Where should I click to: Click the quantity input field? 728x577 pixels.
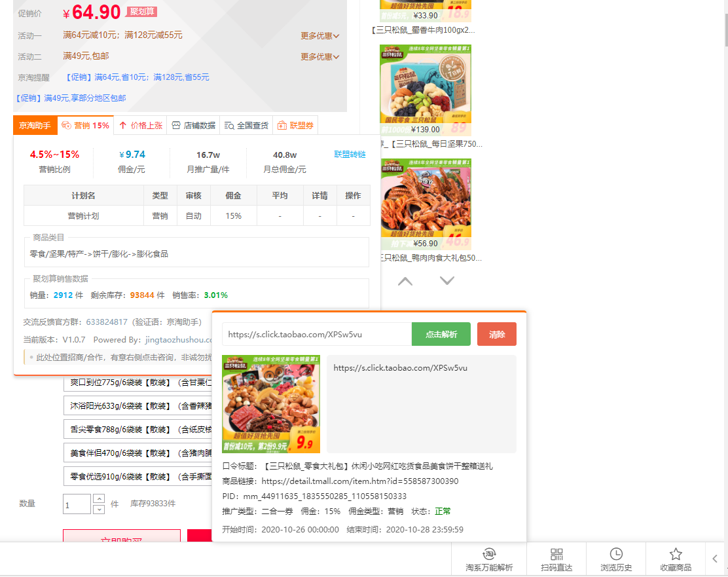(77, 504)
